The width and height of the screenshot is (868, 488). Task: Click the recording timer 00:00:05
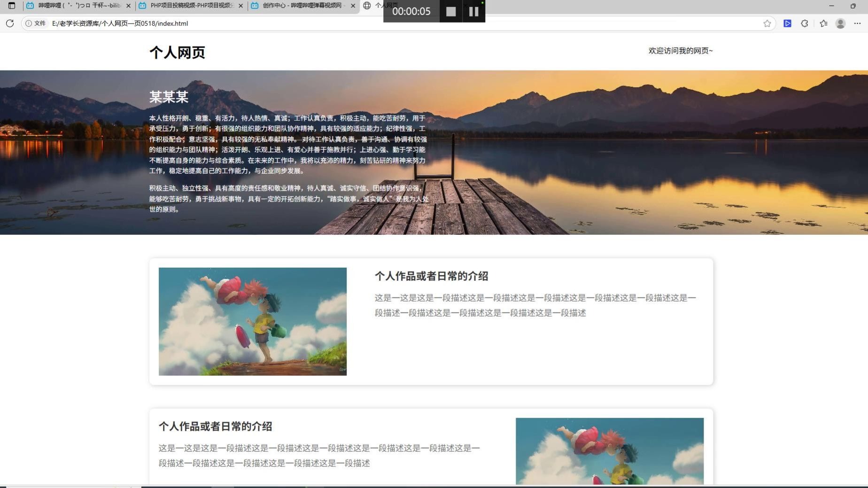click(x=411, y=11)
